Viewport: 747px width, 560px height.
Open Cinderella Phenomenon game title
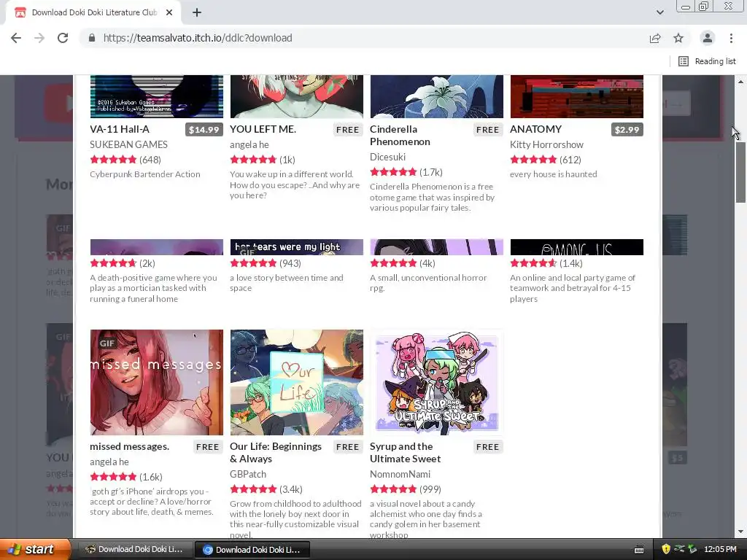tap(400, 135)
